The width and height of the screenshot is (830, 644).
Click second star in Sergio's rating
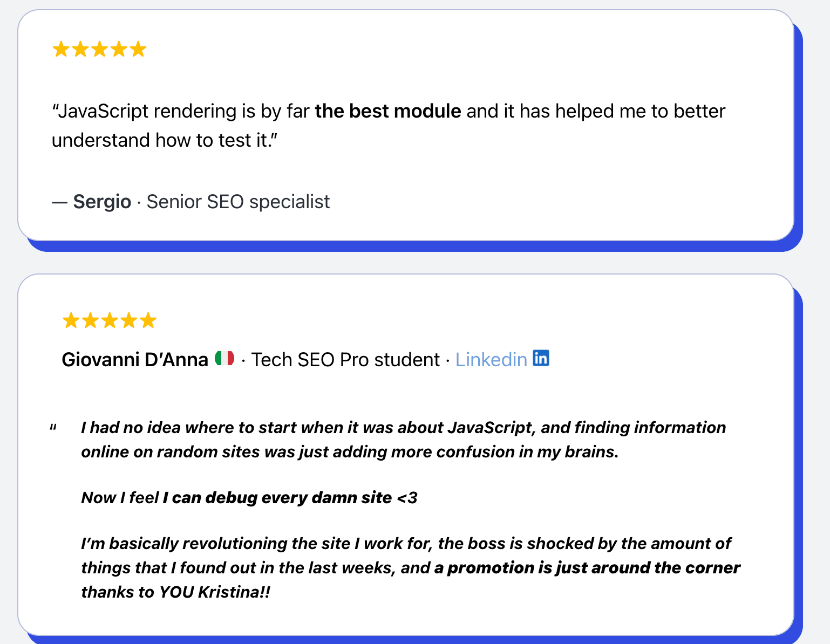[x=80, y=50]
